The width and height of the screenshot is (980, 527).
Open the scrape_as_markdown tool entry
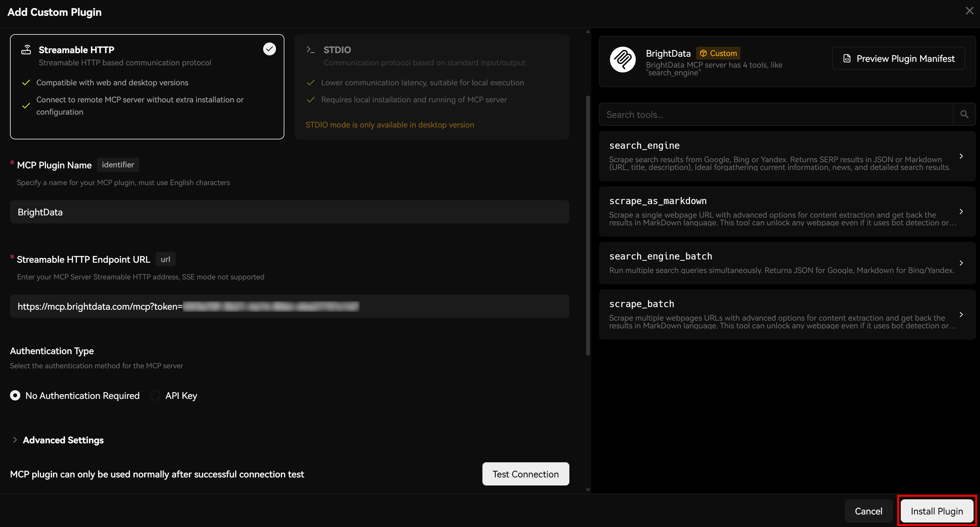pos(961,212)
